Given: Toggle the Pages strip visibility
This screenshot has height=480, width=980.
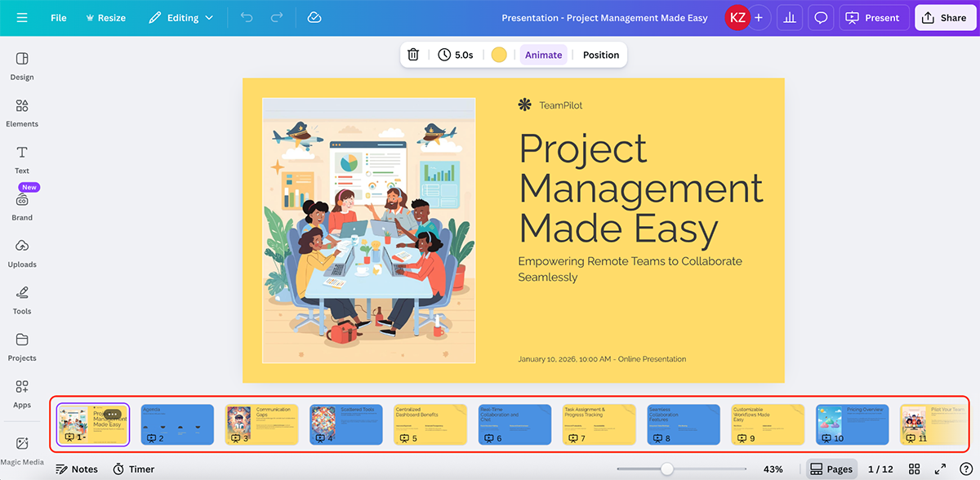Looking at the screenshot, I should tap(831, 469).
